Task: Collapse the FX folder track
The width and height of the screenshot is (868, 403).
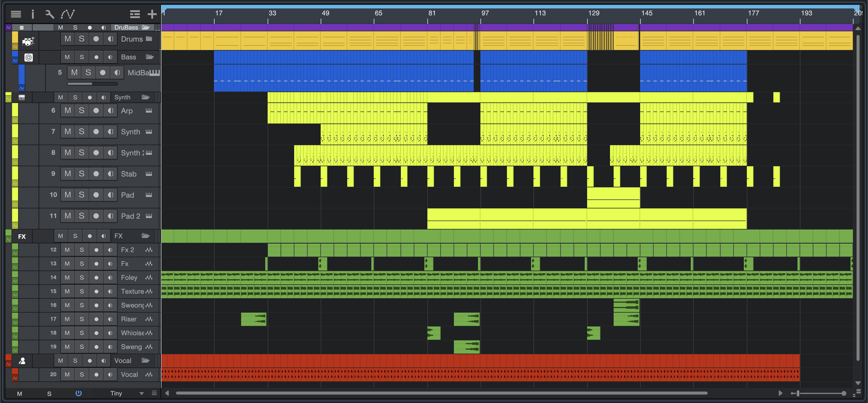Action: tap(146, 236)
